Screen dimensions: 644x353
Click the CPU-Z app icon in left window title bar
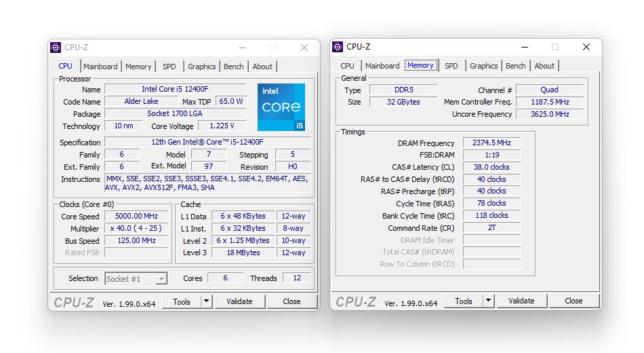[56, 48]
